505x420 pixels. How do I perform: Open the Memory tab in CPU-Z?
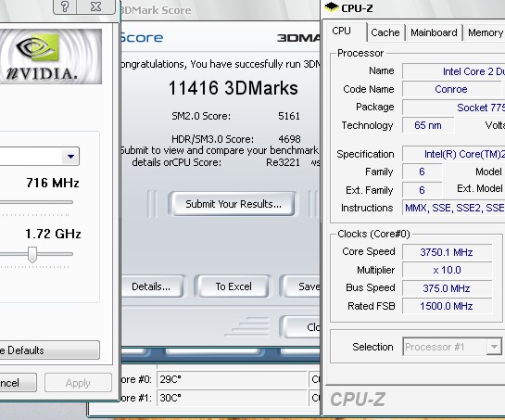485,32
